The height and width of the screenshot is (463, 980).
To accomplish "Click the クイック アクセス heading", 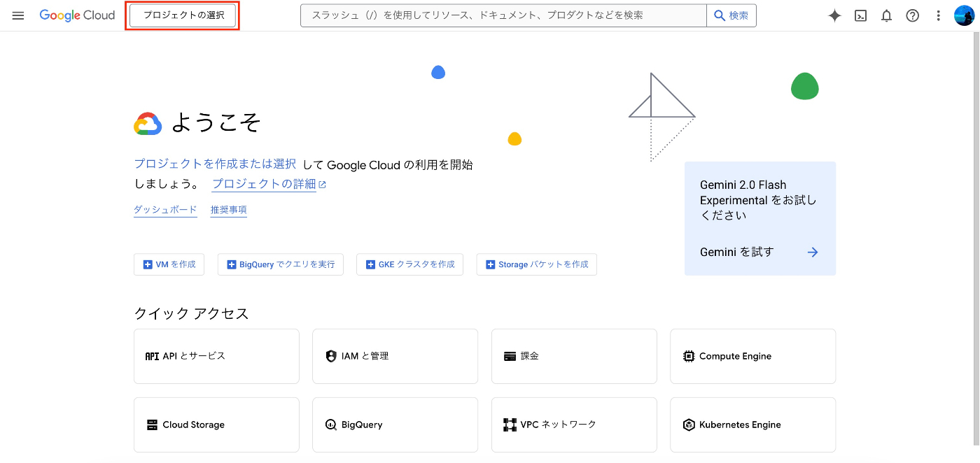I will [191, 313].
